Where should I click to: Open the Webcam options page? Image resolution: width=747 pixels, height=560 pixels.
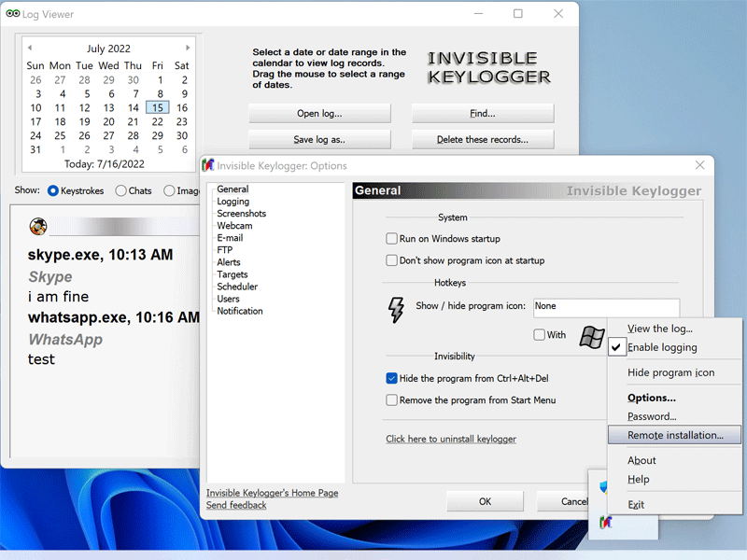click(x=235, y=226)
